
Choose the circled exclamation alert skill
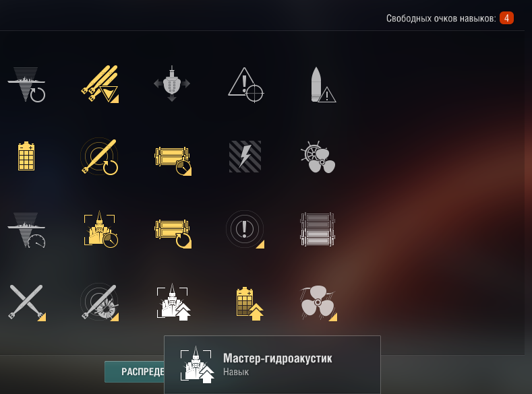245,230
